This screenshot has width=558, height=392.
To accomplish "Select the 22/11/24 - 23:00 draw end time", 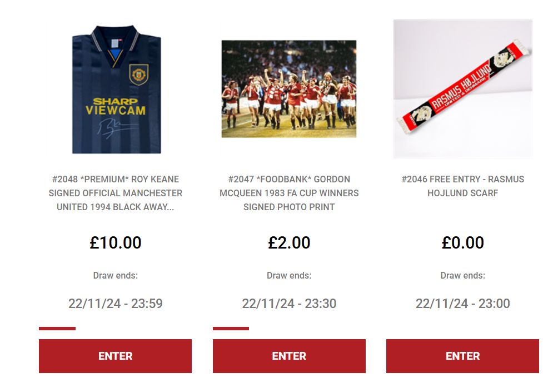I will pos(462,304).
